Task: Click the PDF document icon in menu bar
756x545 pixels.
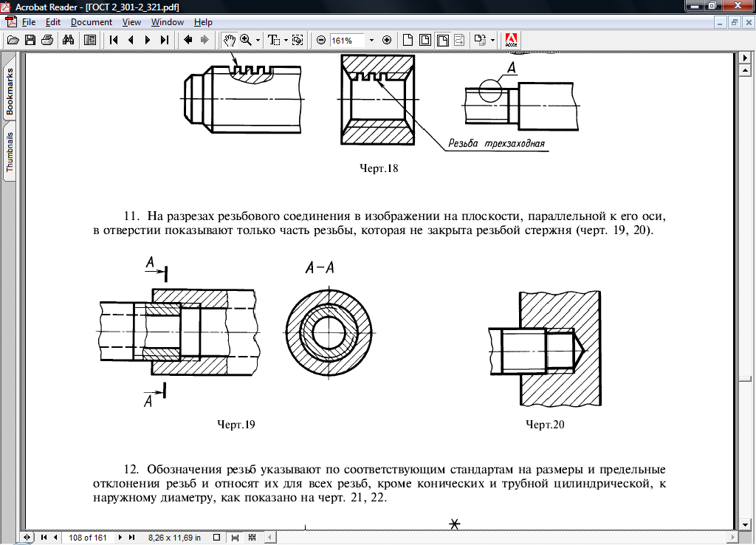Action: click(10, 22)
